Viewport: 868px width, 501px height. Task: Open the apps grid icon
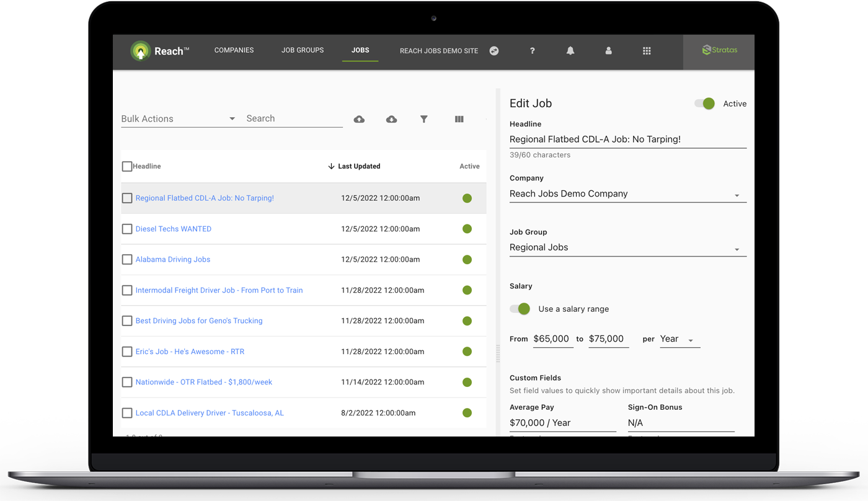click(x=647, y=51)
